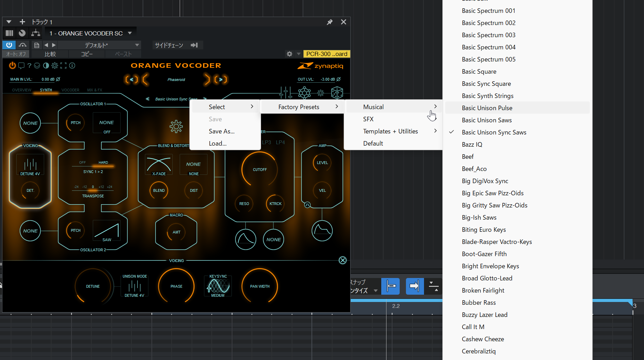
Task: Select the amp envelope shape icon
Action: [x=322, y=231]
